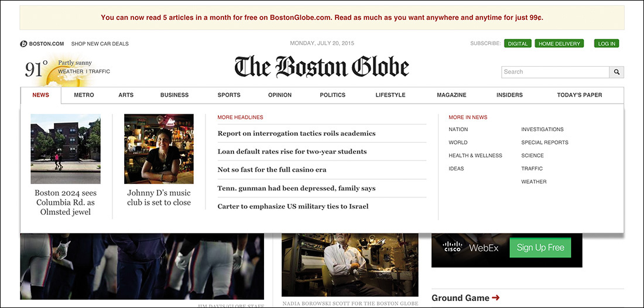Click the 91° temperature reading
This screenshot has height=308, width=644.
(36, 70)
